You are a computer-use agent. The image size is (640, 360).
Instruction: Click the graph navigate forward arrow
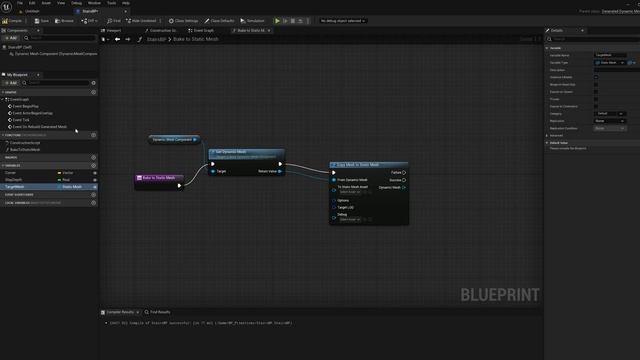(128, 39)
